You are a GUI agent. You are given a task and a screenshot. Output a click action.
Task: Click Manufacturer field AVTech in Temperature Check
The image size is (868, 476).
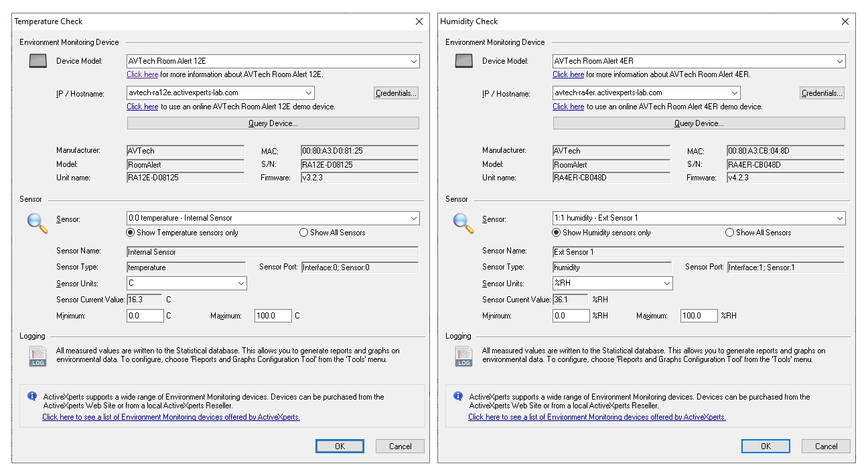pyautogui.click(x=186, y=152)
